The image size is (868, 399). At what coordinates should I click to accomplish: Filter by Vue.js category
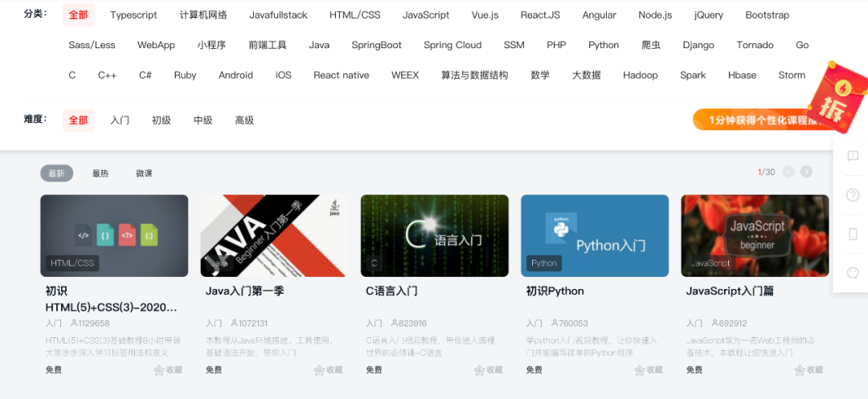coord(485,15)
